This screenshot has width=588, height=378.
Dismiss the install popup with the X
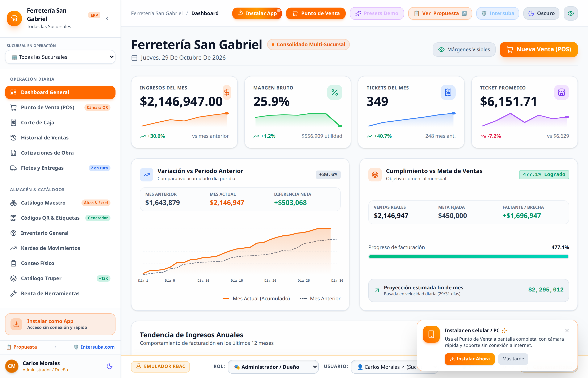[567, 331]
